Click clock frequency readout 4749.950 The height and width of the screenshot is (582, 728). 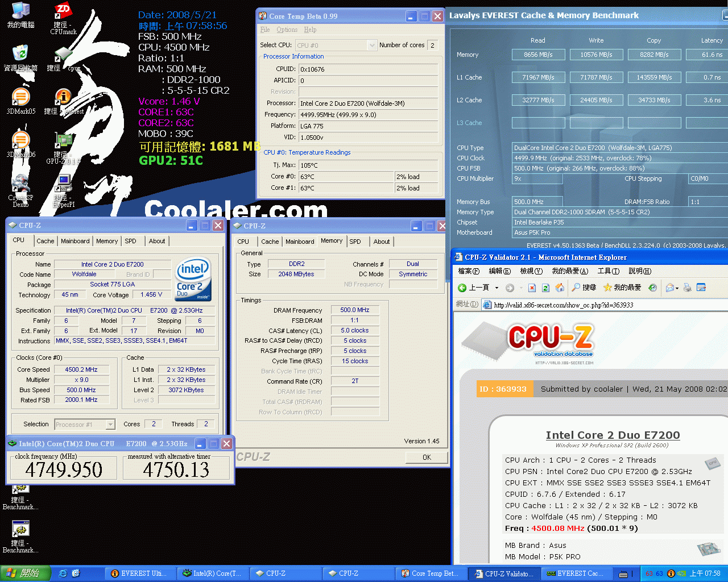pos(64,469)
